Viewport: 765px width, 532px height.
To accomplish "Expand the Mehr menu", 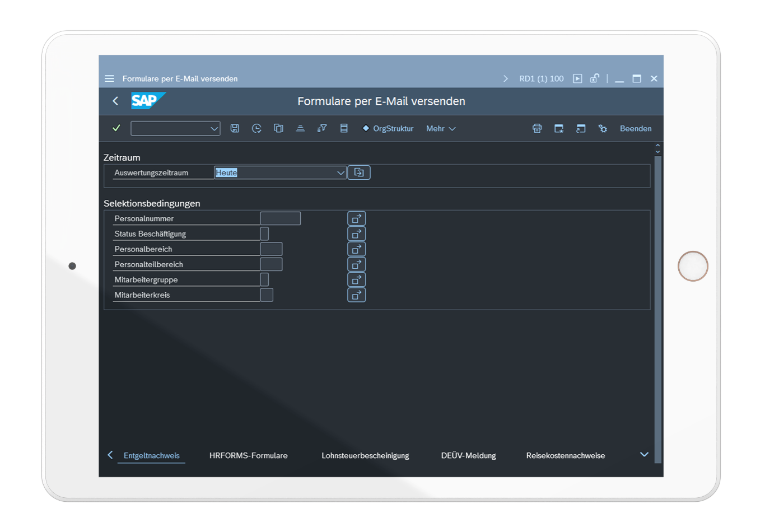I will [441, 128].
